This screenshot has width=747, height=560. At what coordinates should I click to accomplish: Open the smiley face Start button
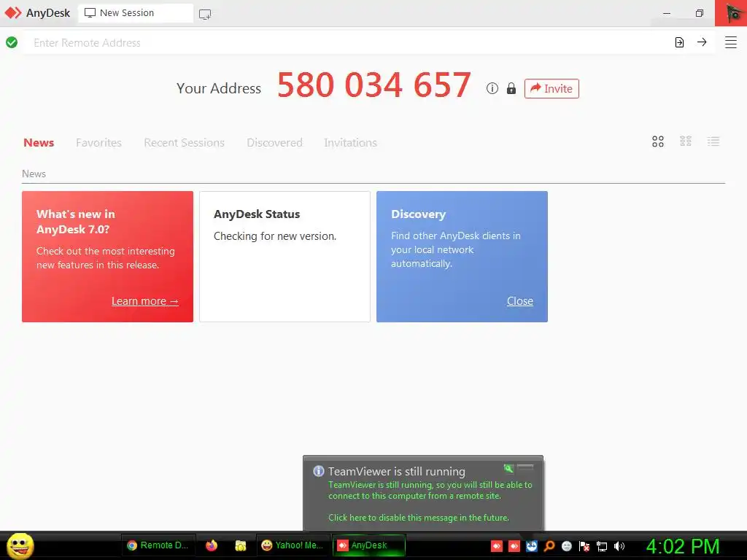20,545
